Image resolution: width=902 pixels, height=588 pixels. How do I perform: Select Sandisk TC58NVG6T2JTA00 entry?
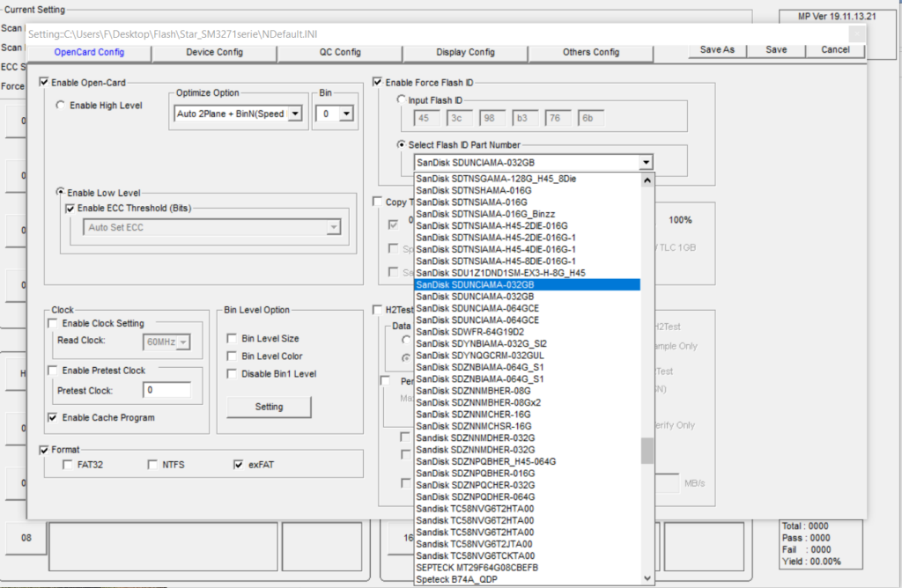point(527,544)
